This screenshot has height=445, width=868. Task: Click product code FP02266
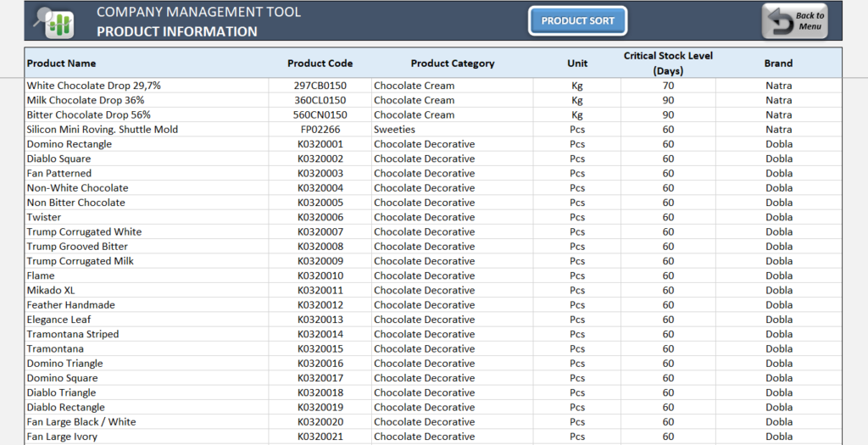[x=320, y=130]
